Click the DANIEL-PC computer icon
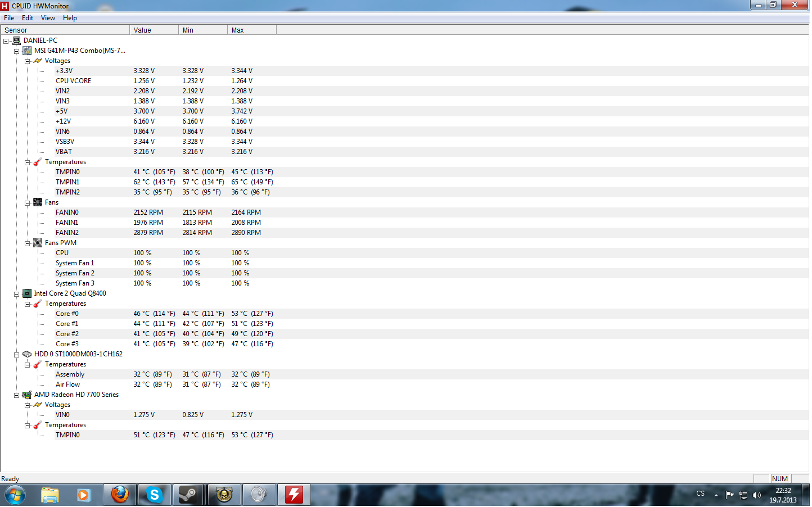This screenshot has height=507, width=812. pyautogui.click(x=16, y=40)
